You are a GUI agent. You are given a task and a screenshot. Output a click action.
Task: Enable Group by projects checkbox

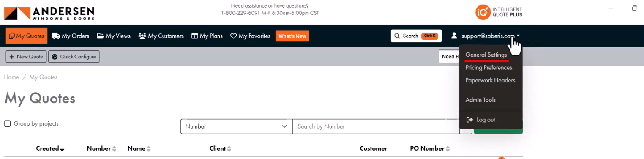tap(7, 124)
